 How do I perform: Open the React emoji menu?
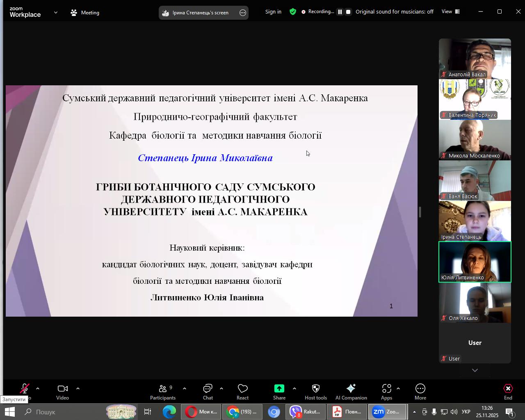(x=242, y=392)
